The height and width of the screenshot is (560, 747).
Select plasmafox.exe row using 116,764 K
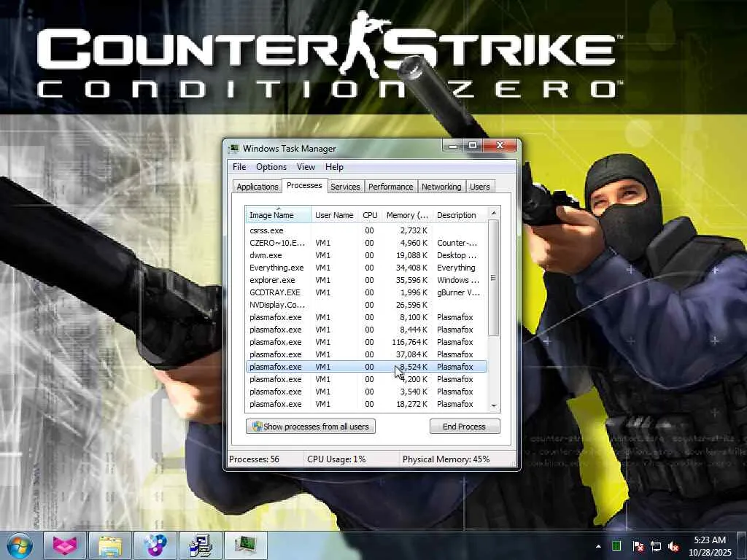tap(366, 342)
